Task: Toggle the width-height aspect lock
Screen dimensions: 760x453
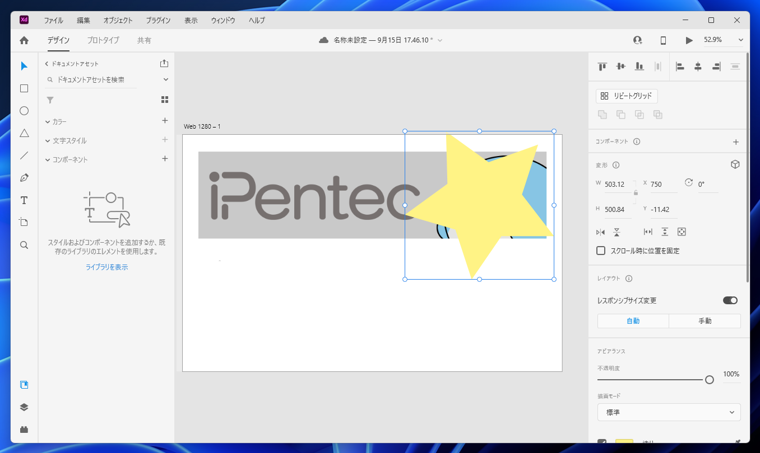Action: 635,193
